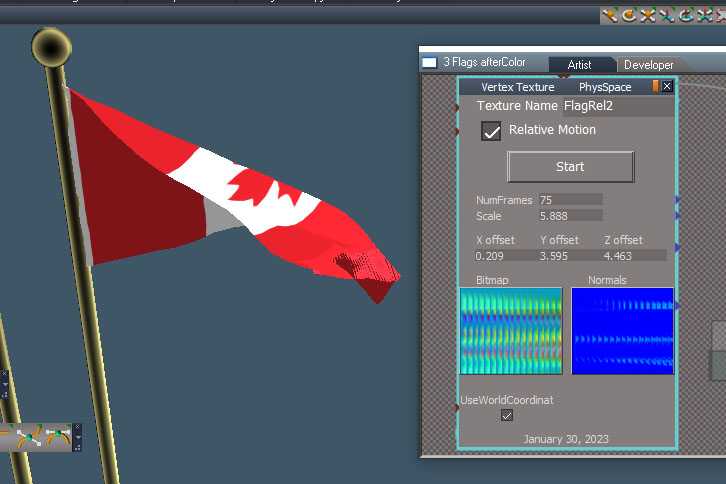726x484 pixels.
Task: Close the small left-edge toolbar
Action: 5,373
